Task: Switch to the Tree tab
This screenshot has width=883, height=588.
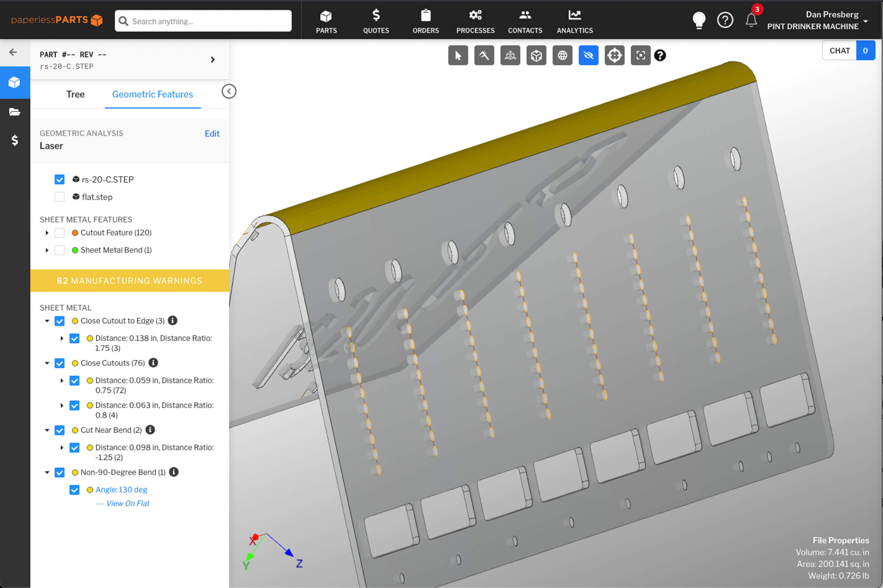Action: point(75,94)
